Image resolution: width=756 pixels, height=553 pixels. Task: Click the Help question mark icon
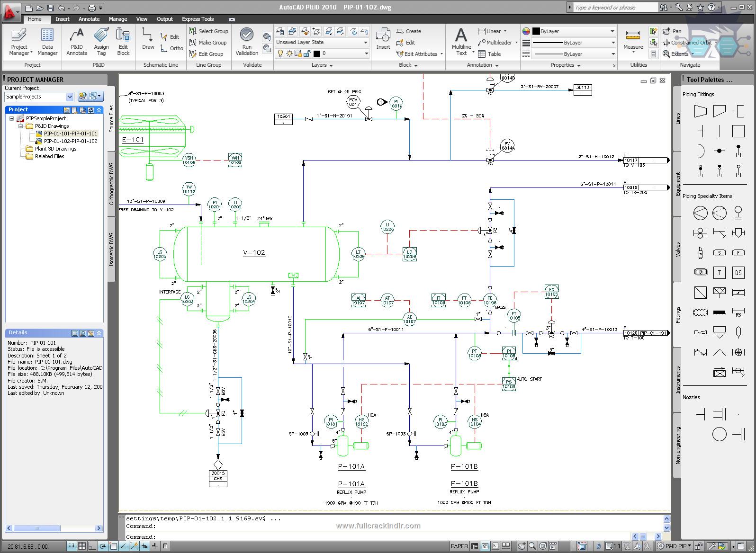711,7
